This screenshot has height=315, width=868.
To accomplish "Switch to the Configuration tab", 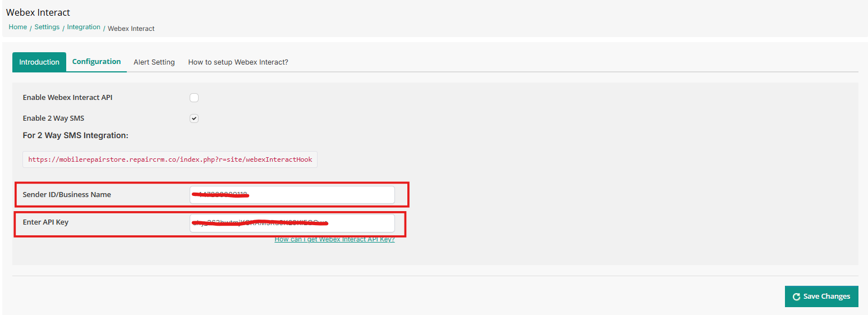I will pos(97,62).
